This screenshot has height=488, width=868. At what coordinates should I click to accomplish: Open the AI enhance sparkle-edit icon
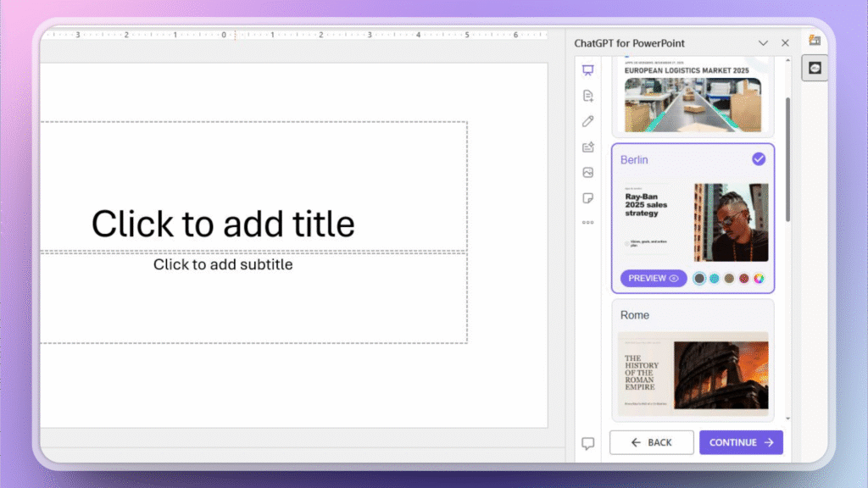(589, 147)
